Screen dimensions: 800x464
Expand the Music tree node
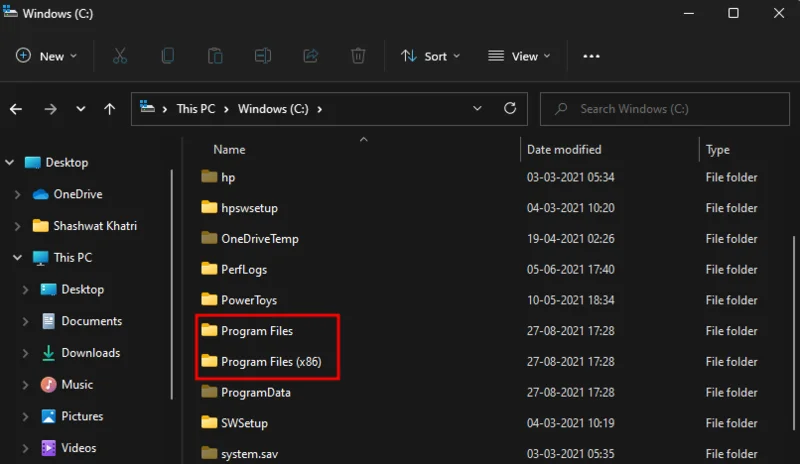click(25, 384)
